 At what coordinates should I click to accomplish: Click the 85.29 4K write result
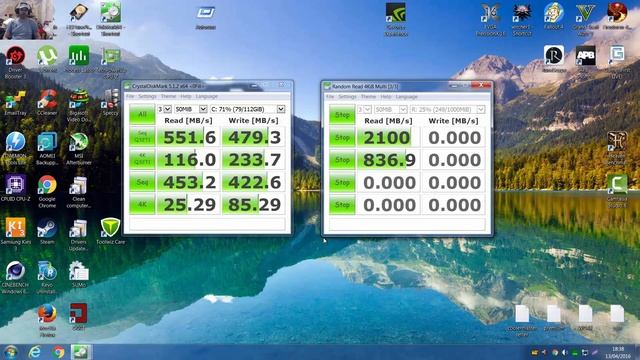(x=253, y=204)
